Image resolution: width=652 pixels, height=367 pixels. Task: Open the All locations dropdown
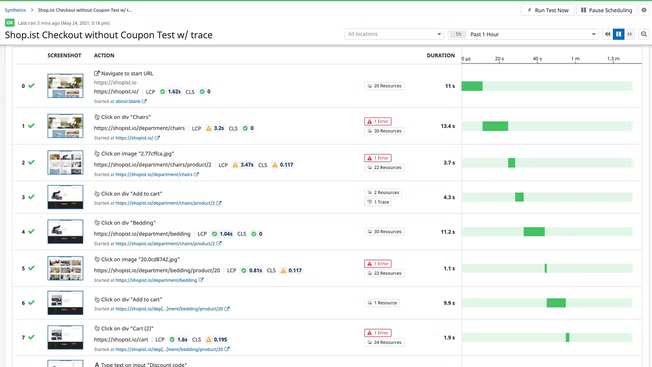coord(394,34)
